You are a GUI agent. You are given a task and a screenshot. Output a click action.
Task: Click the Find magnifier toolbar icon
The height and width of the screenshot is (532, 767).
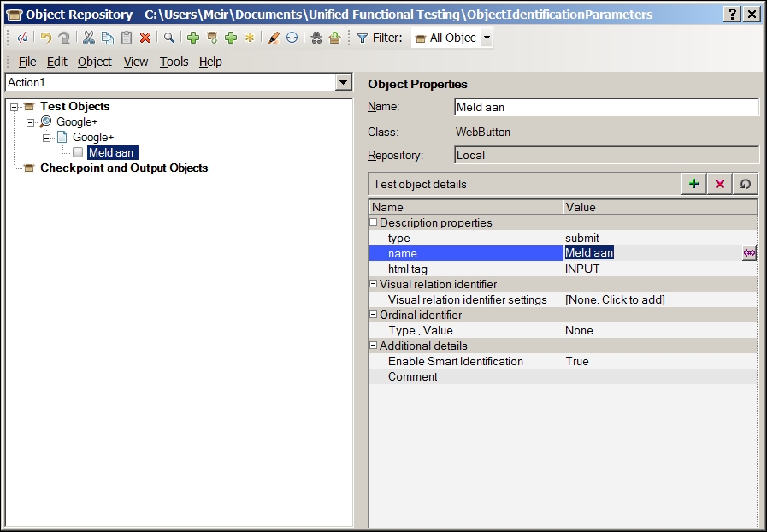click(169, 38)
